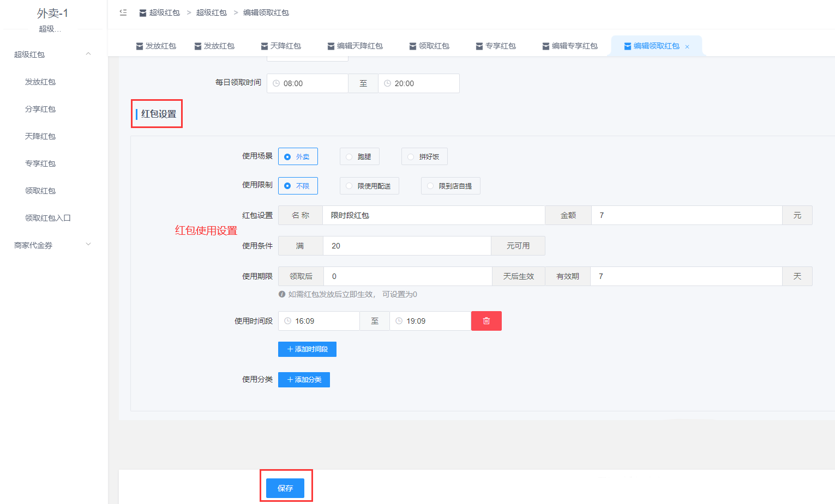Click the envelope icon on 专享红包 tab
Image resolution: width=835 pixels, height=504 pixels.
(x=479, y=46)
